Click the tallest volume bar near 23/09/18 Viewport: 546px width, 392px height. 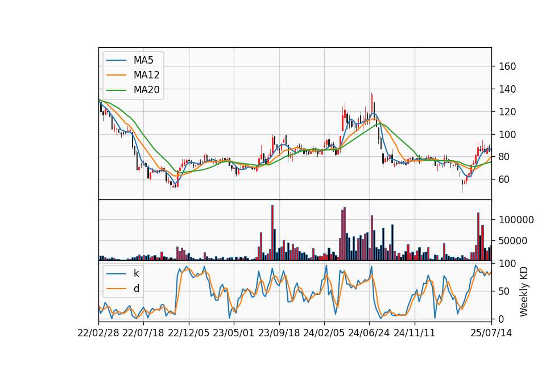click(272, 233)
